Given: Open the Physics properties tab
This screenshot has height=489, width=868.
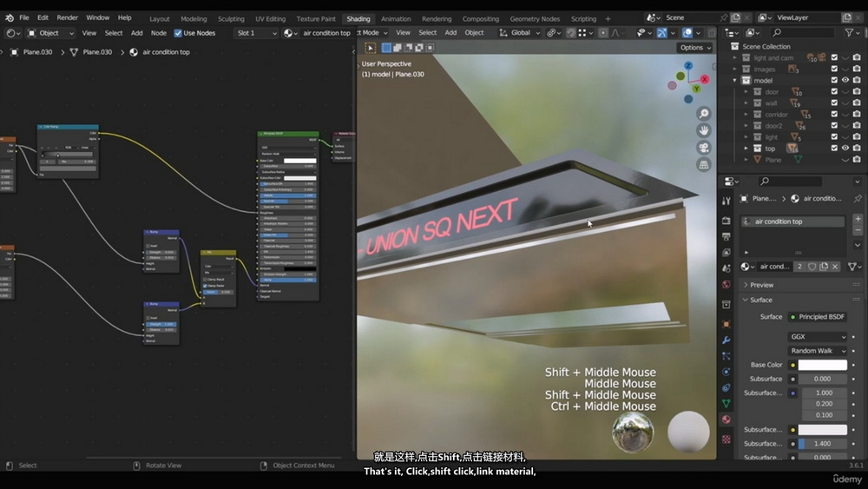Looking at the screenshot, I should click(727, 372).
